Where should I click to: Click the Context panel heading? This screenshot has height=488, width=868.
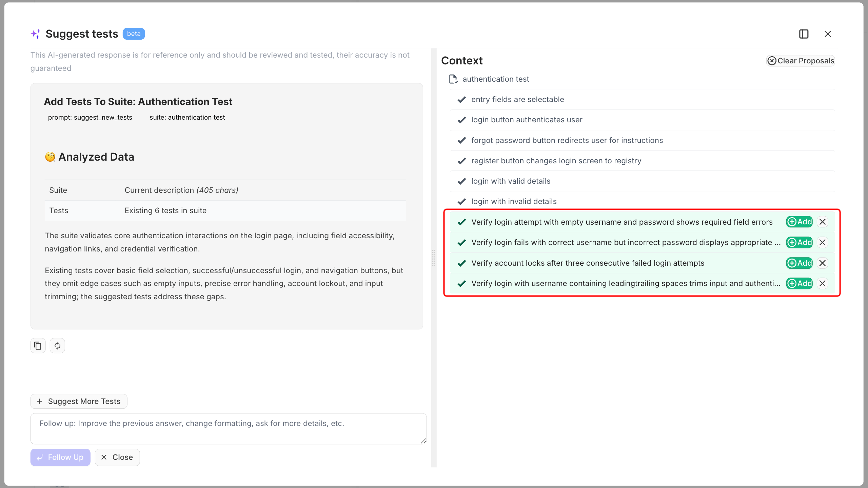[462, 61]
